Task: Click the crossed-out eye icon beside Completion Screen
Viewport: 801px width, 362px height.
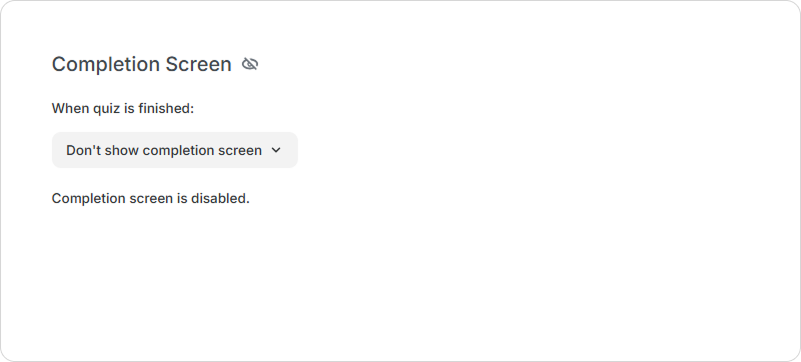Action: 250,64
